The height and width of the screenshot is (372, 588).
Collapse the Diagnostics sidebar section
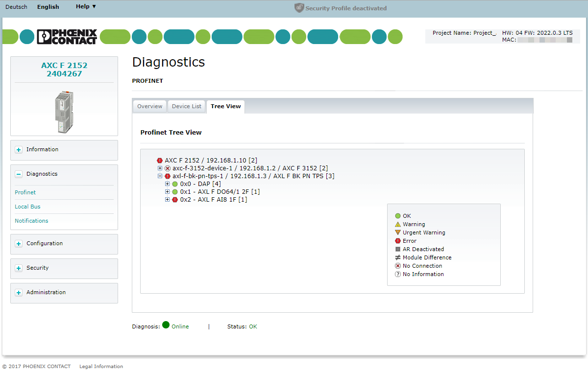pos(19,174)
